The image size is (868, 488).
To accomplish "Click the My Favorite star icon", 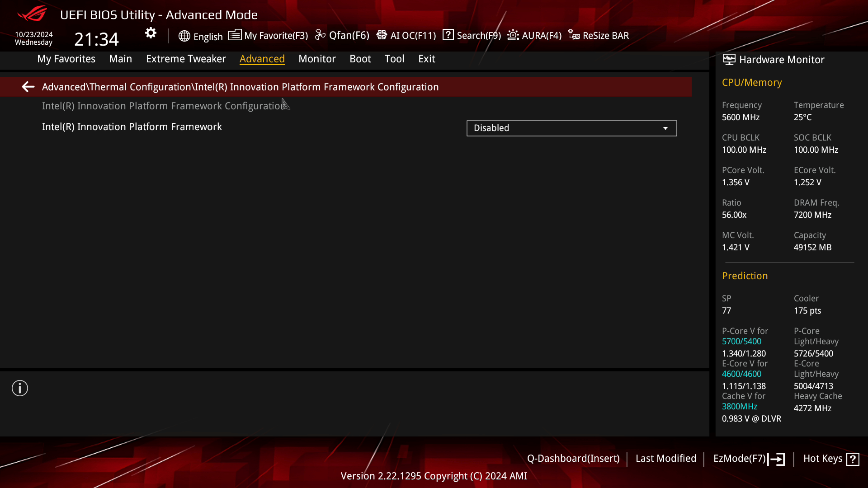I will point(235,35).
